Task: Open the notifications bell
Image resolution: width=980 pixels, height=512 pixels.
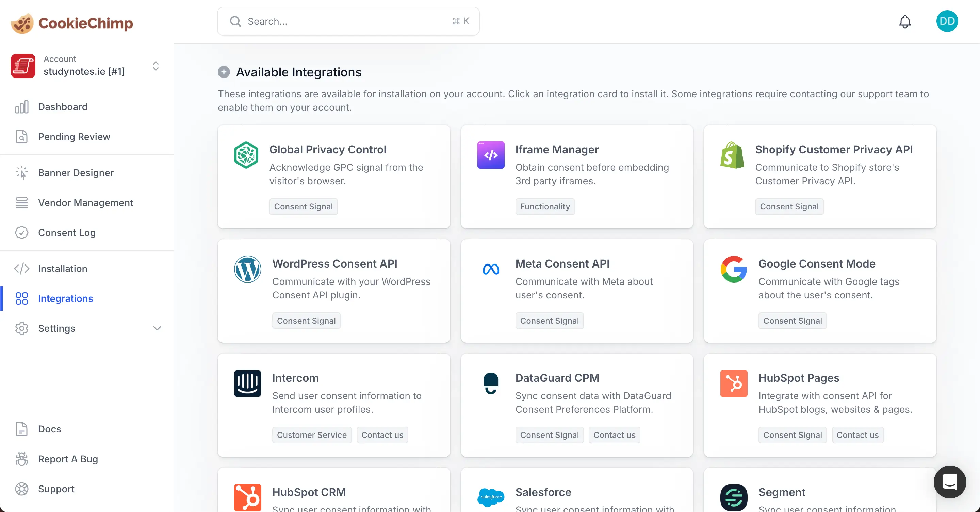Action: click(x=905, y=22)
